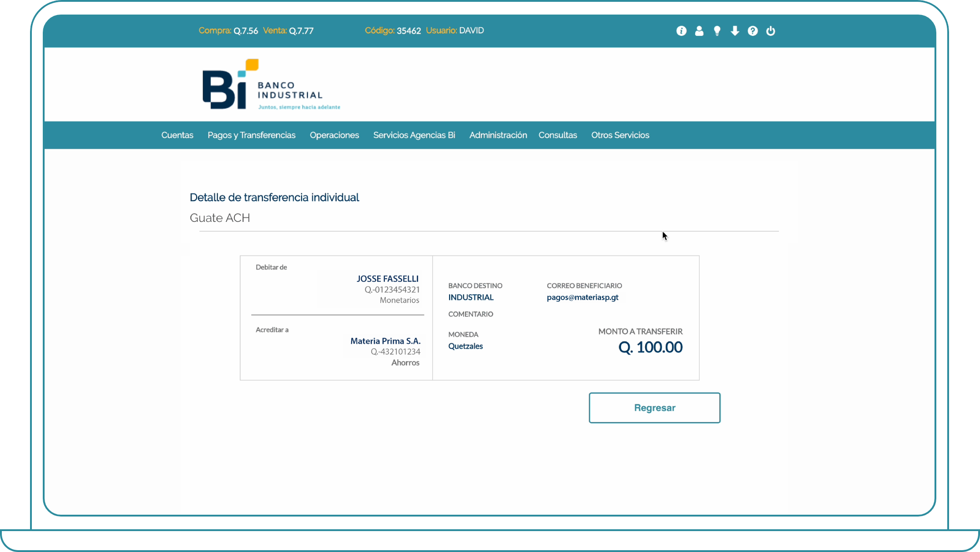980x552 pixels.
Task: Click the CORREO BENEFICIARIO label
Action: click(584, 286)
